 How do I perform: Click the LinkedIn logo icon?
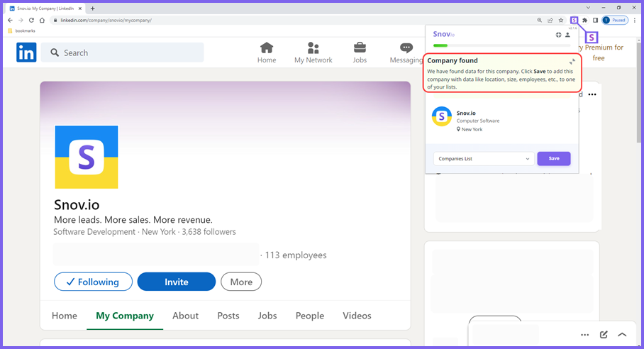[26, 52]
